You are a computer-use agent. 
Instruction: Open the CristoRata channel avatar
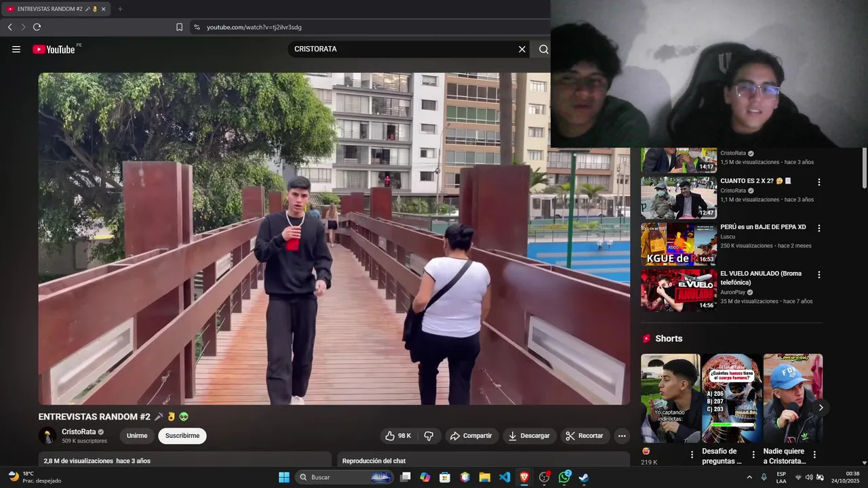[47, 436]
